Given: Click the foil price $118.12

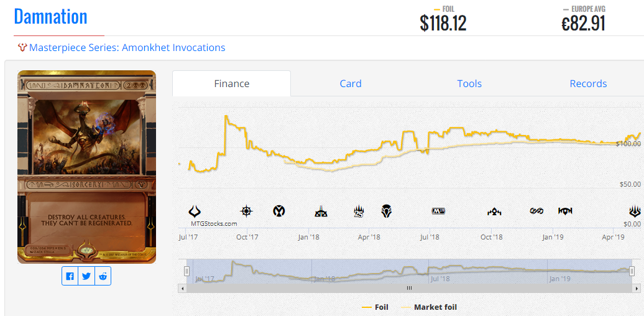Looking at the screenshot, I should point(443,23).
